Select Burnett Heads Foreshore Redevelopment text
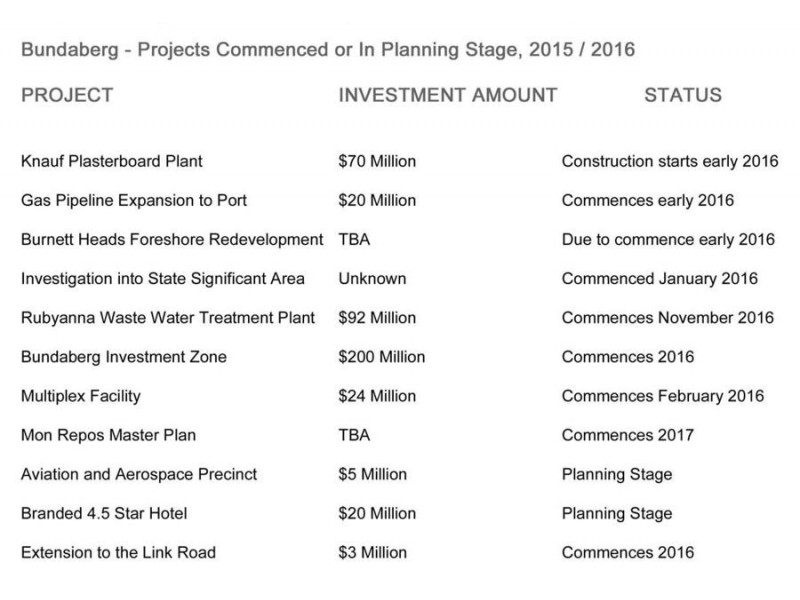The image size is (800, 600). click(171, 240)
